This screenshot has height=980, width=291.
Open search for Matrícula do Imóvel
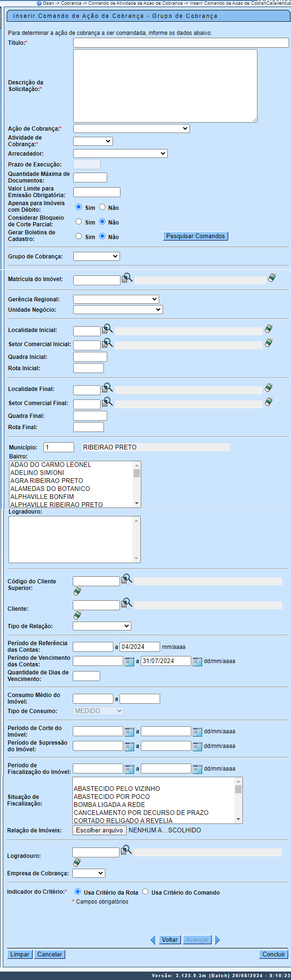(127, 278)
